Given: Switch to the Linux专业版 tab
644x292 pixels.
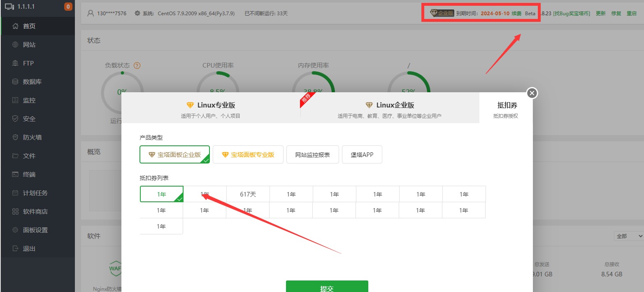Looking at the screenshot, I should pos(211,108).
